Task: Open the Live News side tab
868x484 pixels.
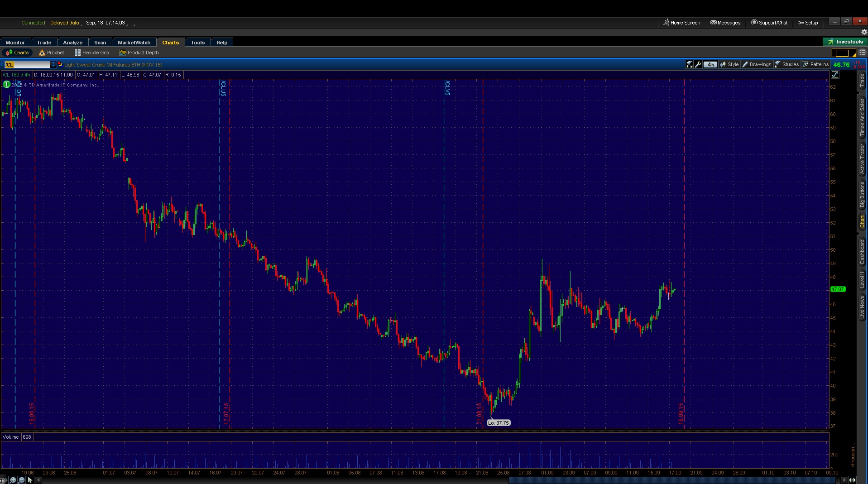Action: 862,307
